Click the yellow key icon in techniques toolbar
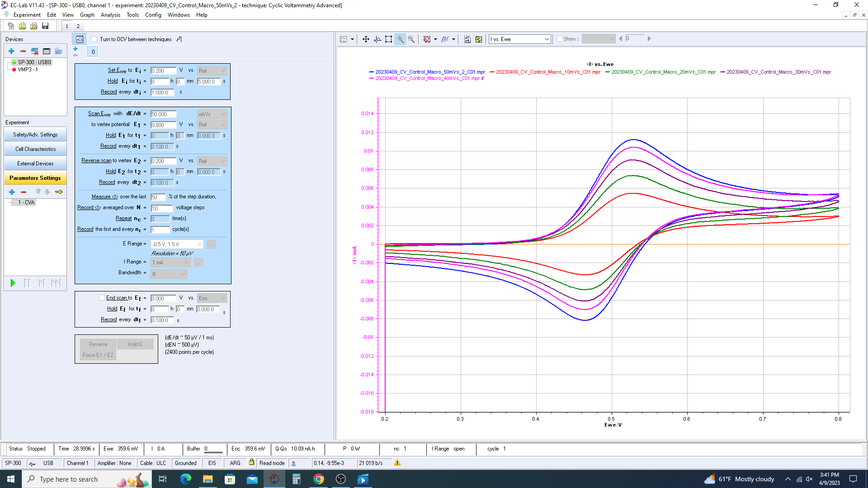868x488 pixels. click(x=59, y=192)
